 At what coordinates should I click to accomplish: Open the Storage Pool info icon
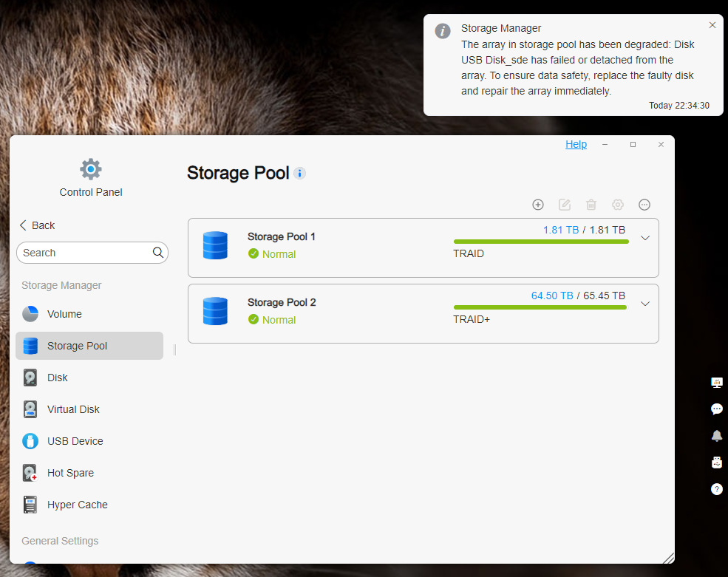300,174
